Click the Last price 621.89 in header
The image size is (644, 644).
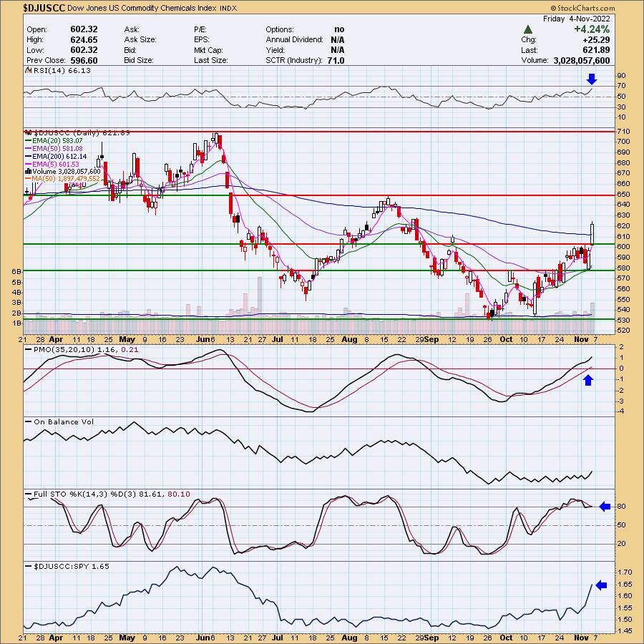tap(595, 50)
